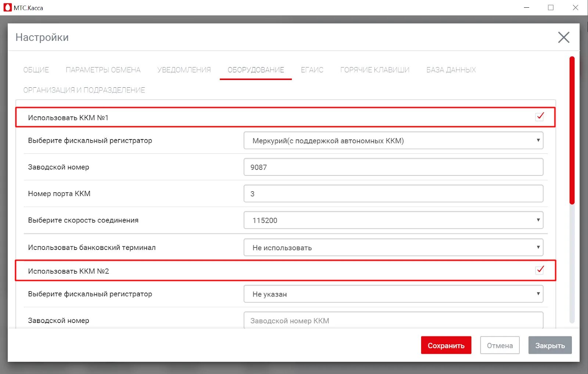Open the ЕГАИС tab

[x=312, y=70]
